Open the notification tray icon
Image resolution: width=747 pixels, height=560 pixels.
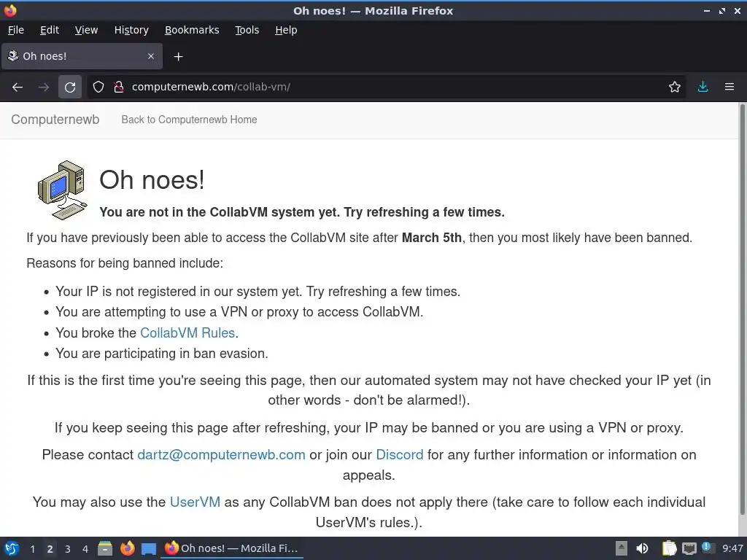pos(707,548)
